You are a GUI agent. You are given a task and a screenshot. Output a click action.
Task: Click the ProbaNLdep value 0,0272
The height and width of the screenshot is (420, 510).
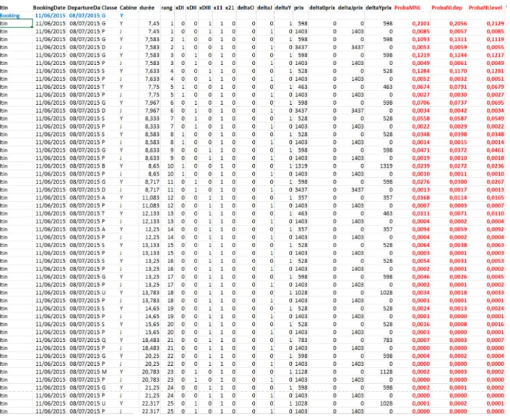(x=458, y=166)
